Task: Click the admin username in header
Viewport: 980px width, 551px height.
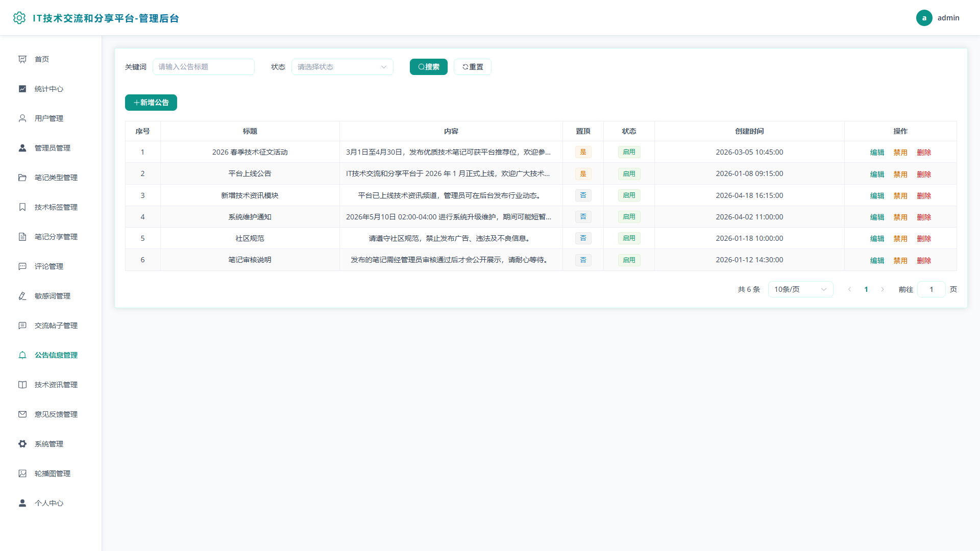Action: (948, 18)
